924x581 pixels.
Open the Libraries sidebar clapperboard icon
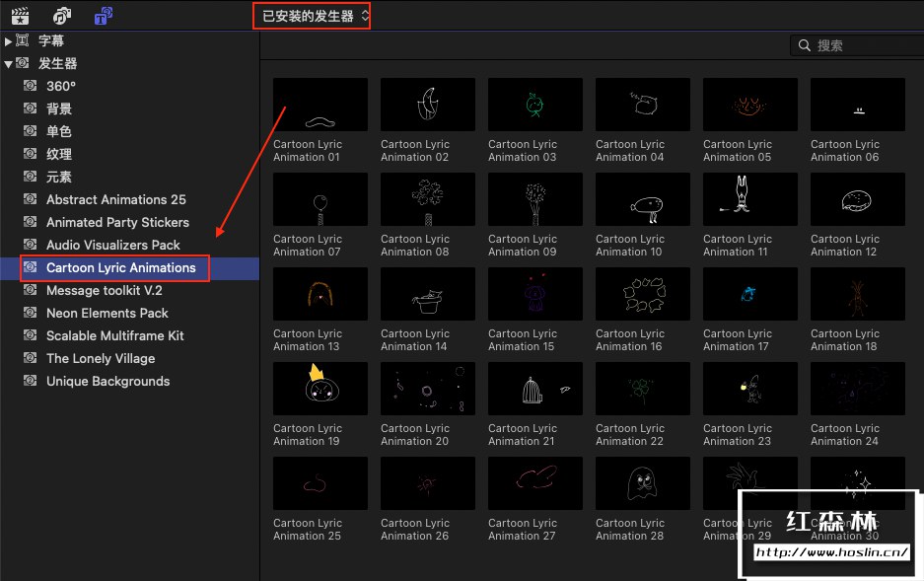click(20, 16)
